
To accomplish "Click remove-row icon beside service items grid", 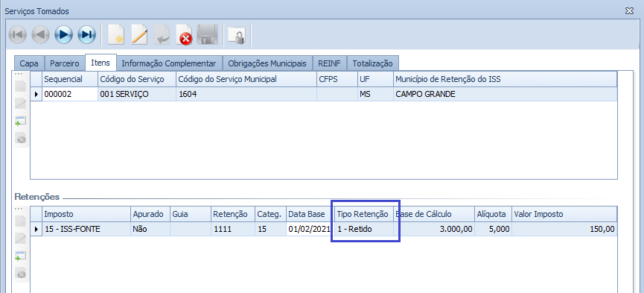I will coord(21,139).
